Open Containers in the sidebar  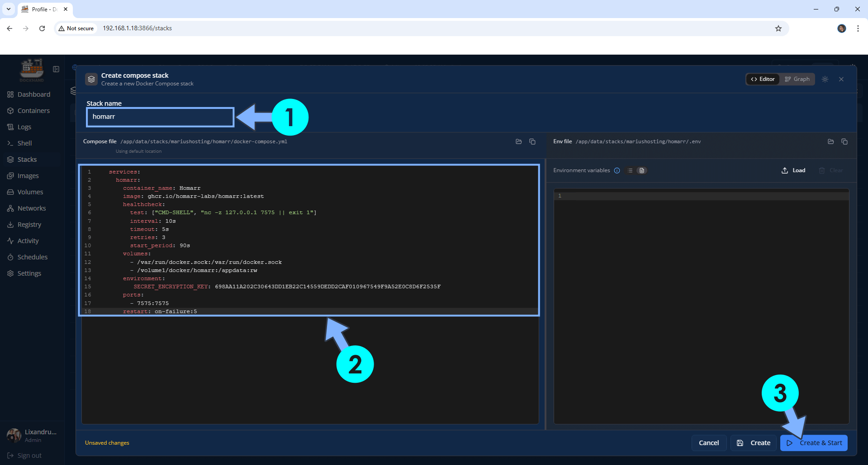[33, 111]
